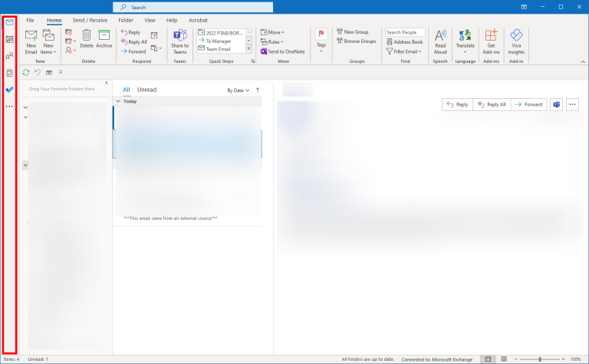
Task: Click the Get Add-ins icon
Action: [x=491, y=40]
